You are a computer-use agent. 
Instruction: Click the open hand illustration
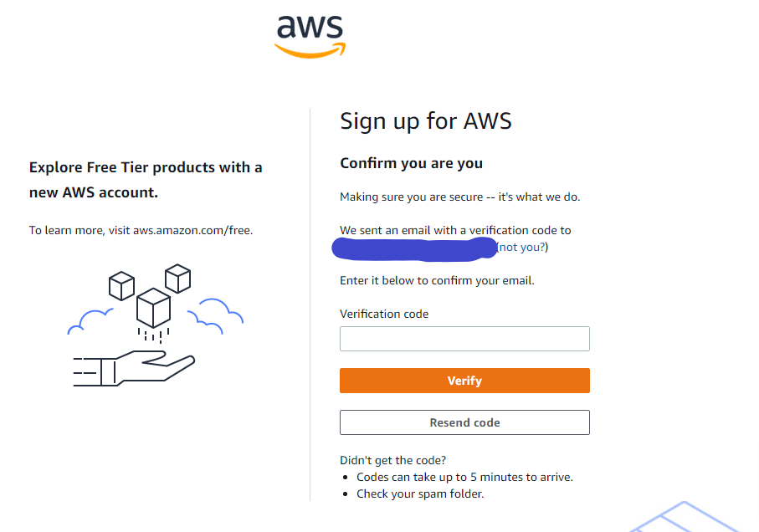[x=134, y=369]
